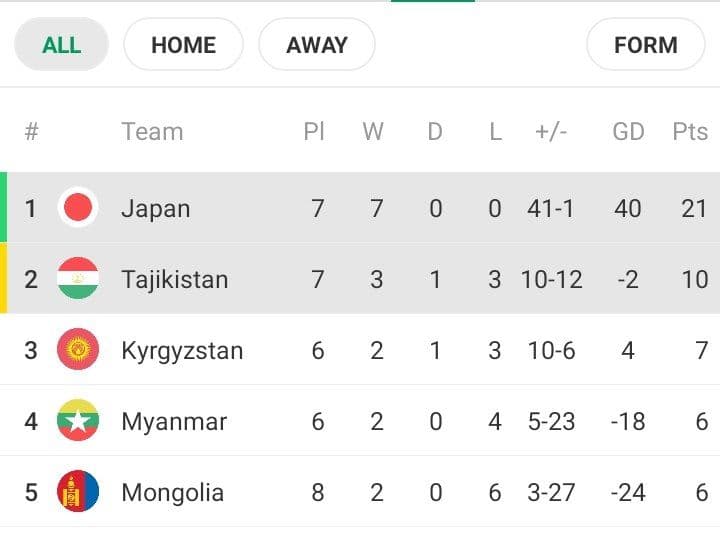Click Mongolia's 6 points value

[x=702, y=493]
